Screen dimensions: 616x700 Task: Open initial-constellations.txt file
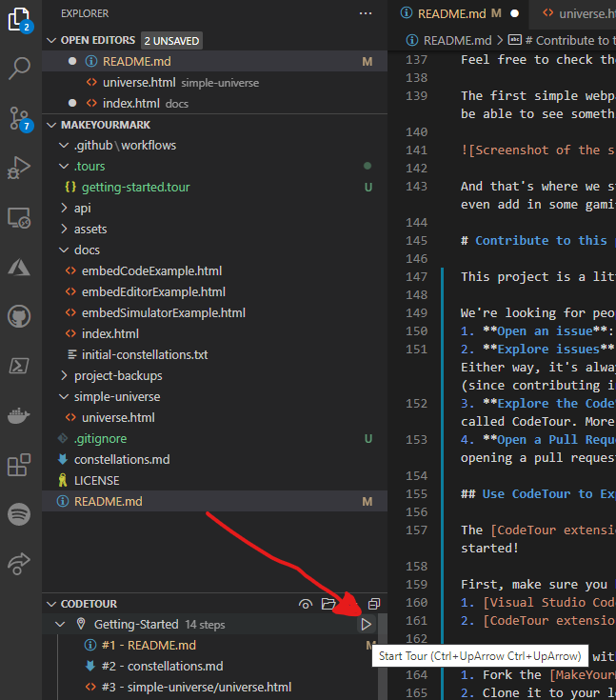click(x=215, y=355)
